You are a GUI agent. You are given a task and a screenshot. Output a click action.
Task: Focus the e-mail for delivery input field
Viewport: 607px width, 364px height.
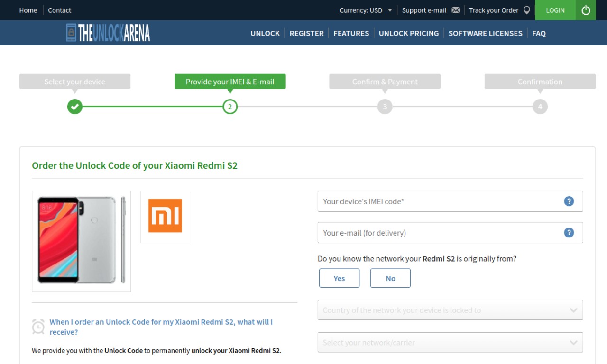click(x=450, y=233)
